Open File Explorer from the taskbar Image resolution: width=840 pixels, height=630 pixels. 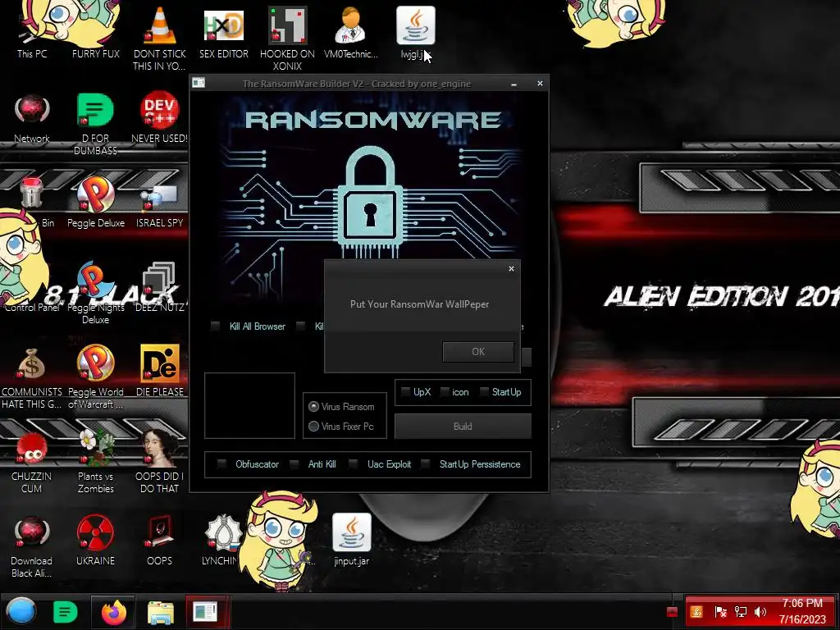click(160, 612)
